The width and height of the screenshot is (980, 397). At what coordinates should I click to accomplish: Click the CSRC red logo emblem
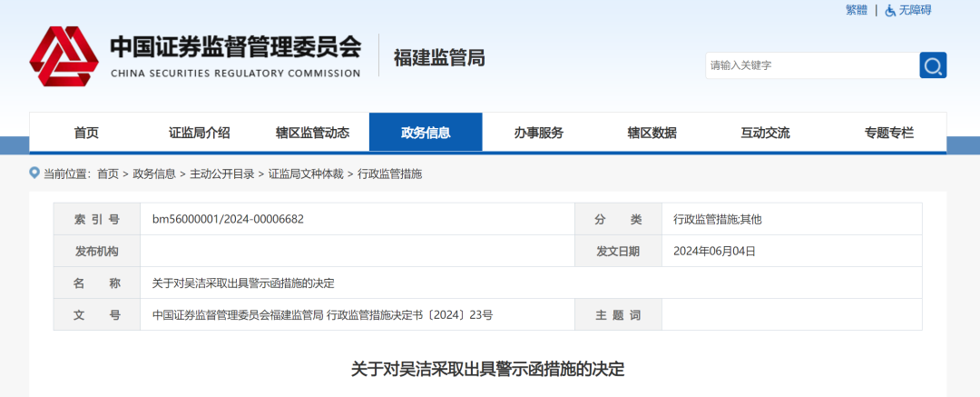[64, 56]
